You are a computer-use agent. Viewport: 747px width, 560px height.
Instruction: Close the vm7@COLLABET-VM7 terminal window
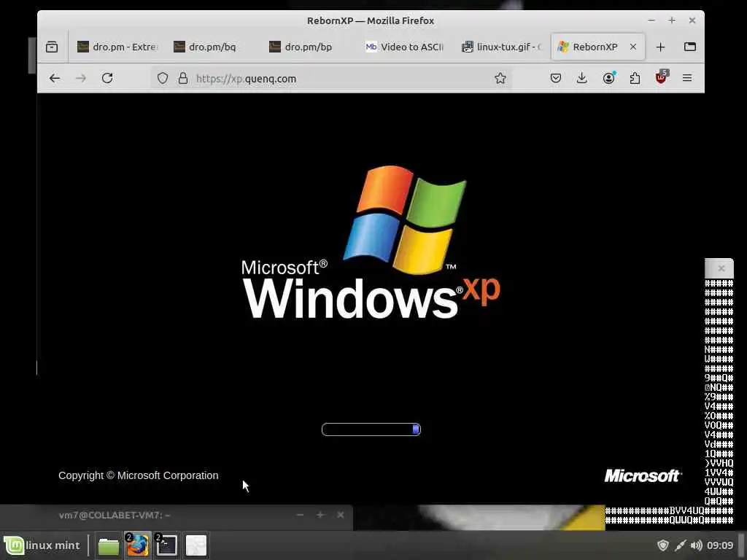tap(341, 515)
